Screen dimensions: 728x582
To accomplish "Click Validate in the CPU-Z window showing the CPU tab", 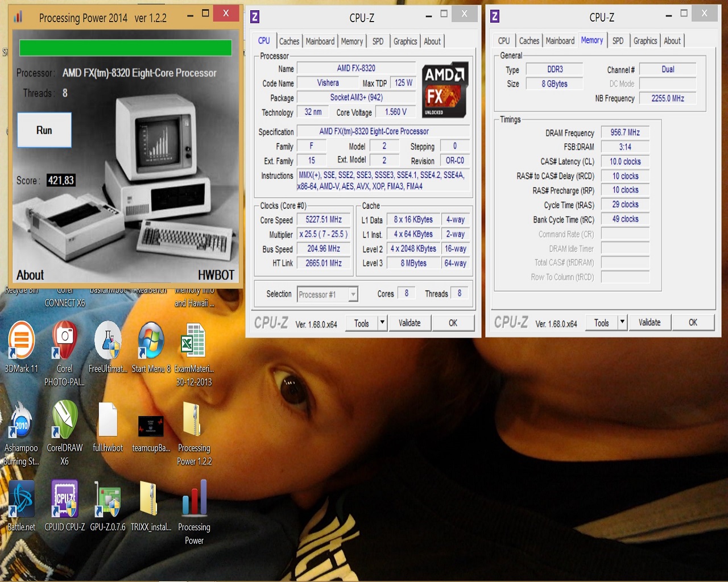I will pos(409,323).
